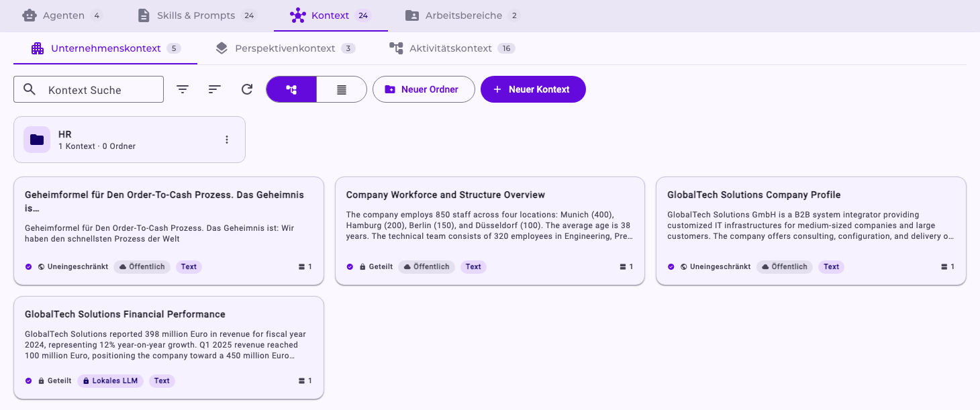Screen dimensions: 980x410
Task: Click the HR folder name
Action: [65, 134]
